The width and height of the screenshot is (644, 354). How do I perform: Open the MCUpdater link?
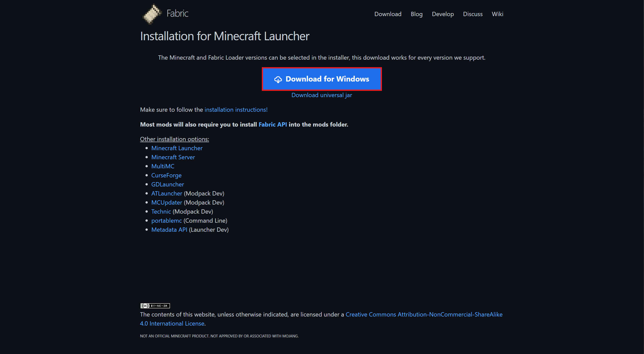(x=167, y=203)
